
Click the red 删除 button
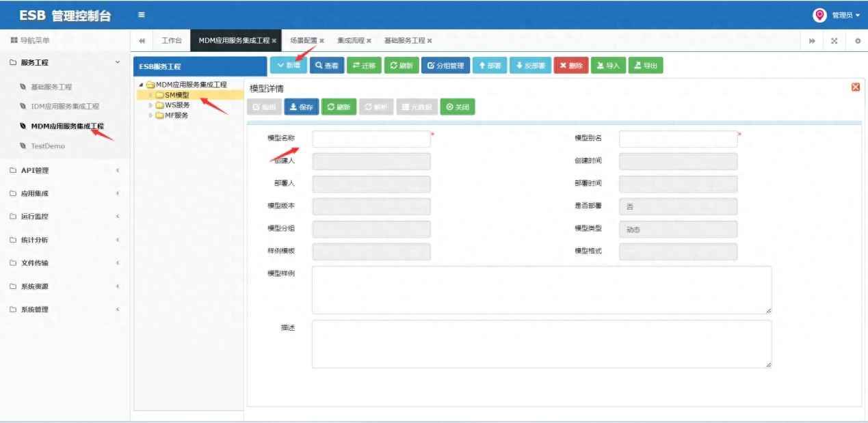[x=571, y=66]
